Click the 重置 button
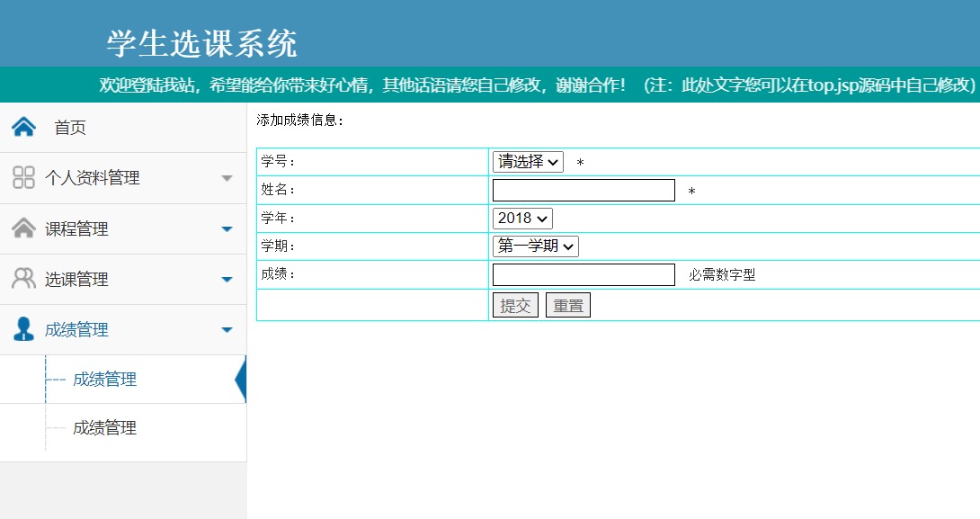 [x=568, y=305]
